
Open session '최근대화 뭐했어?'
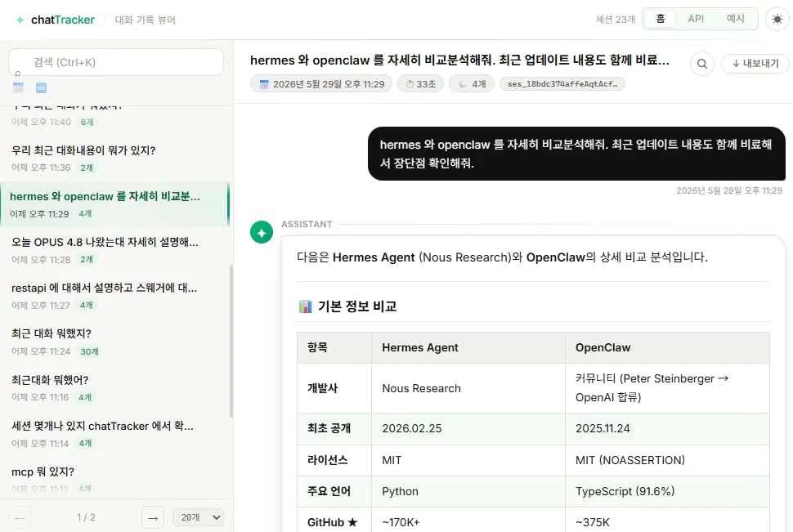[x=114, y=388]
